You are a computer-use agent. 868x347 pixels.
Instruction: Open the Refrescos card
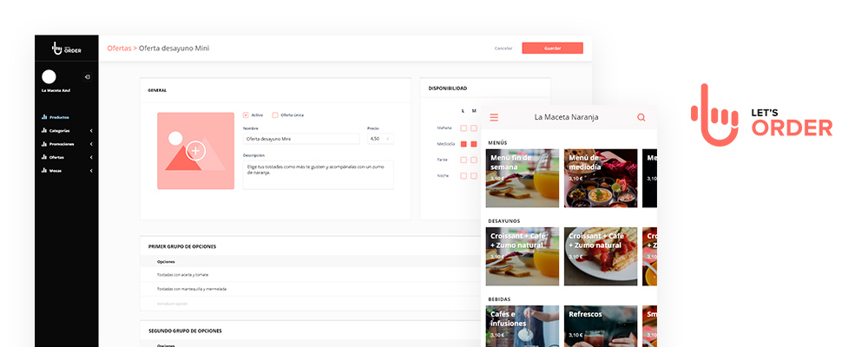(601, 326)
